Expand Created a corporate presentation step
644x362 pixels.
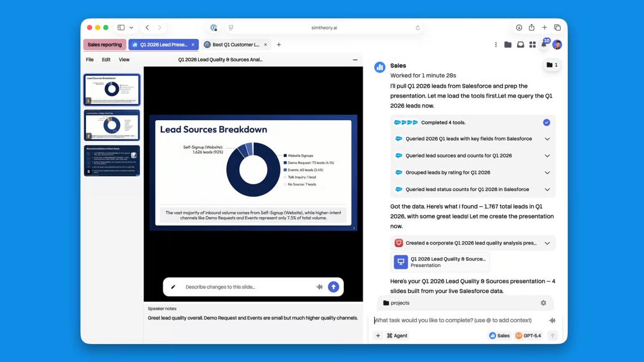click(x=547, y=243)
